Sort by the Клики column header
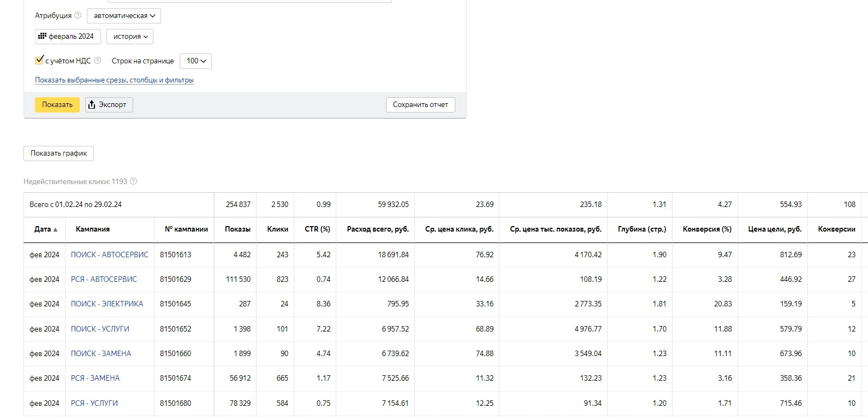 (277, 229)
